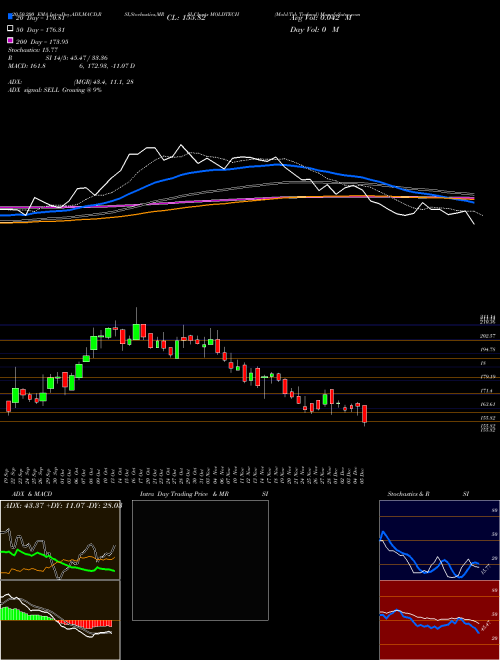Select the '200 Day - 173.93' legend text
Image resolution: width=500 pixels, height=660 pixels.
pos(42,42)
